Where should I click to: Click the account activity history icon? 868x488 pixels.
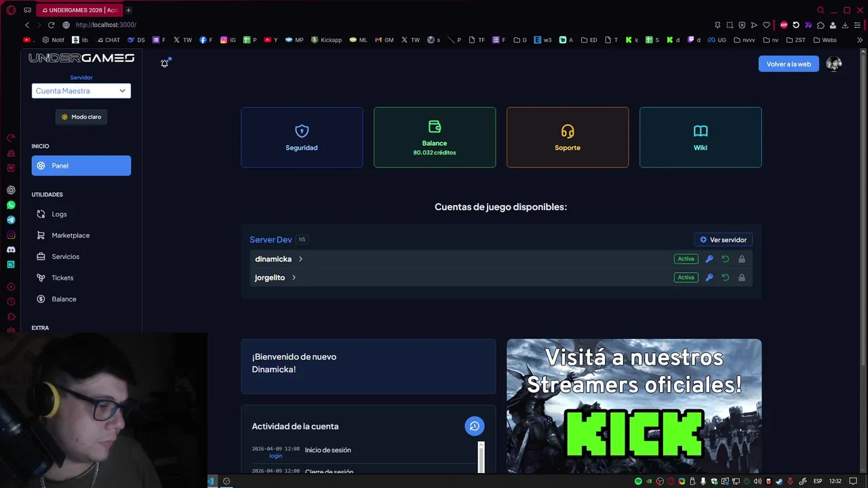coord(475,426)
